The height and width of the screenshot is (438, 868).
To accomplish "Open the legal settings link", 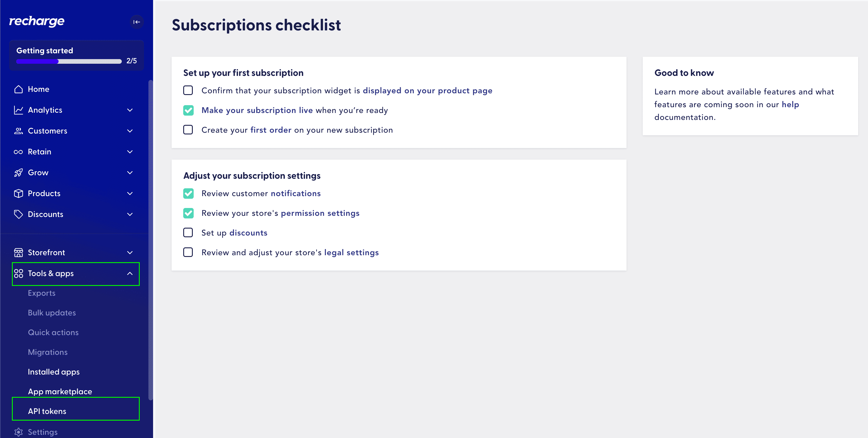I will tap(351, 253).
